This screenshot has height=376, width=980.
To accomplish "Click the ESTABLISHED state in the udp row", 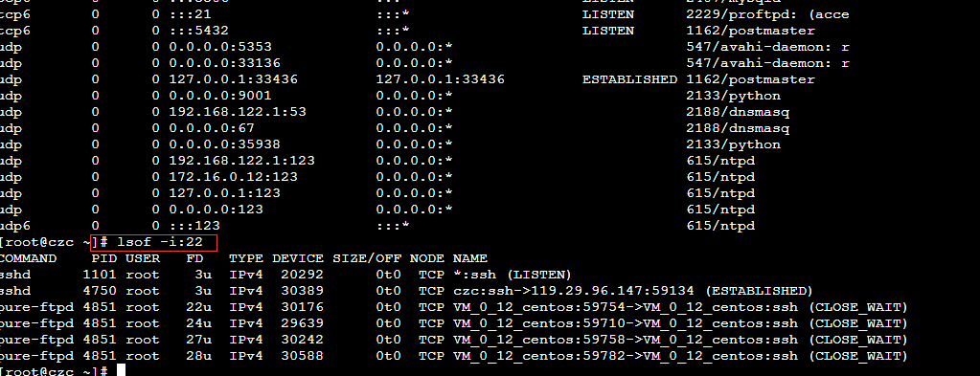I will tap(629, 79).
